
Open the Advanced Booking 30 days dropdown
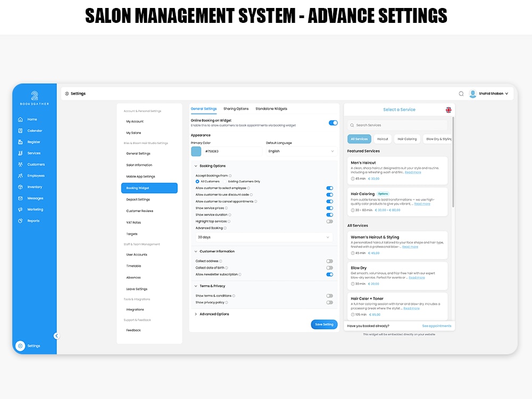coord(264,237)
